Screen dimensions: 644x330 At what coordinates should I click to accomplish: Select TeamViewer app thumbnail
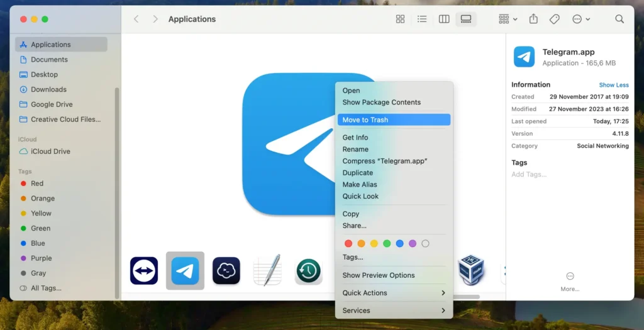(x=144, y=270)
